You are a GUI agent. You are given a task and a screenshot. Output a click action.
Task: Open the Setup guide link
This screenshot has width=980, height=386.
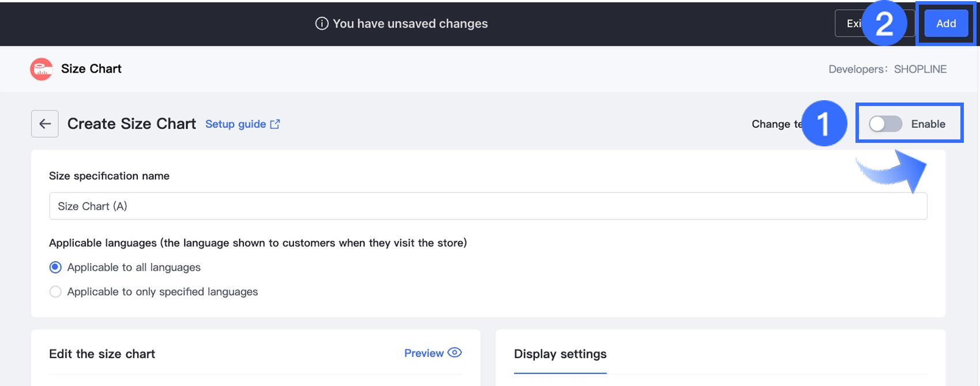pos(236,124)
